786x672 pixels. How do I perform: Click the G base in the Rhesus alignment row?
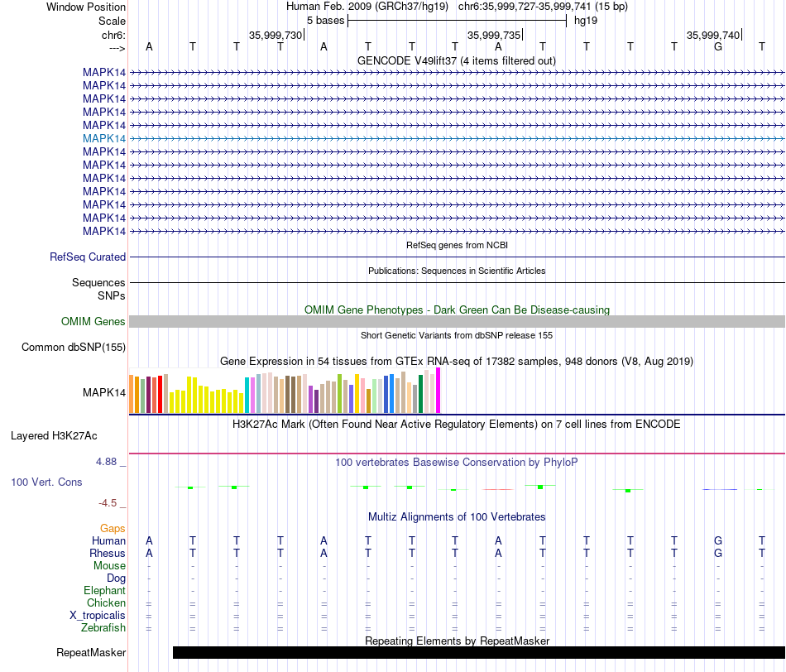[x=718, y=553]
